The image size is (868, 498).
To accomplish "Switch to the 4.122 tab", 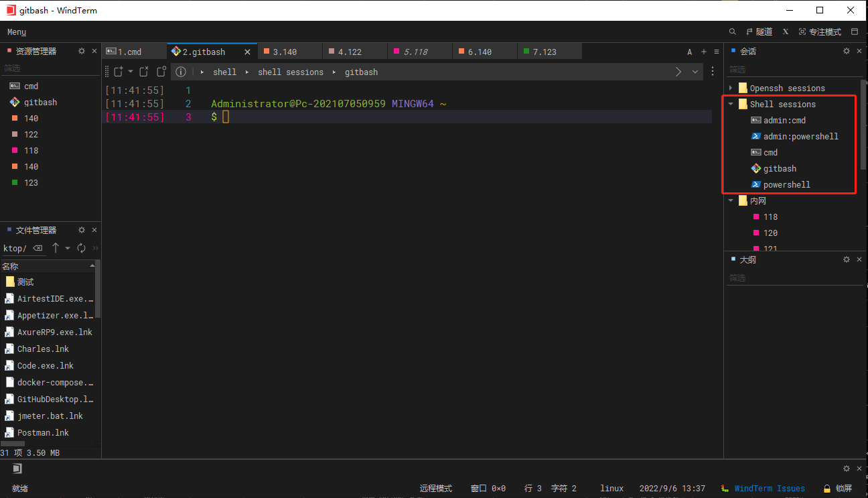I will coord(355,52).
